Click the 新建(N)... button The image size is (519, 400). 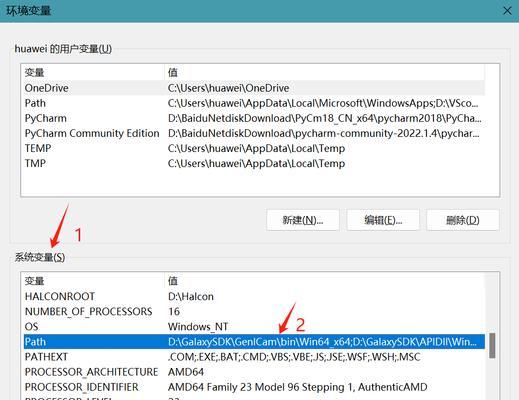[x=303, y=220]
